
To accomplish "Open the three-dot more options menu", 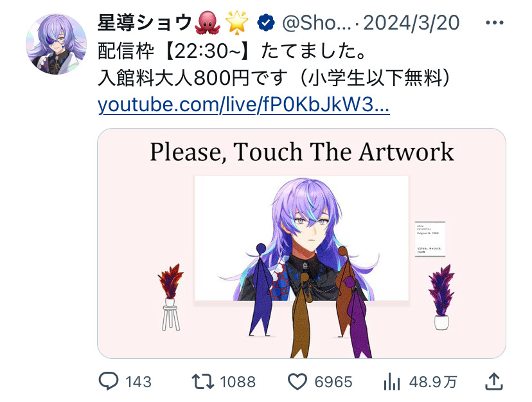I will pos(494,23).
